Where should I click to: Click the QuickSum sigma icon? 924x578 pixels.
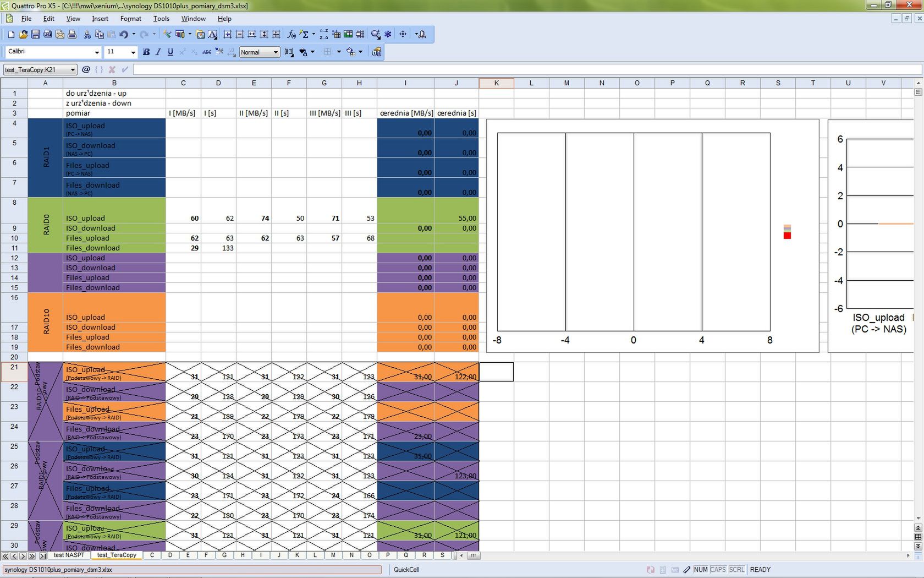point(304,34)
